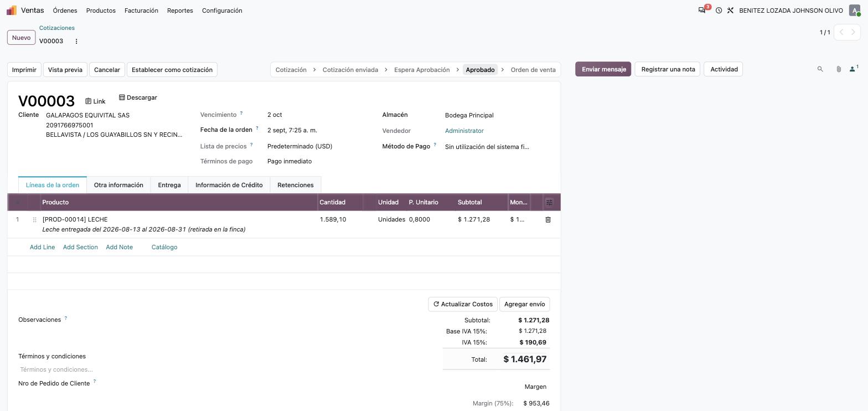Click Vista previa button

click(x=65, y=70)
